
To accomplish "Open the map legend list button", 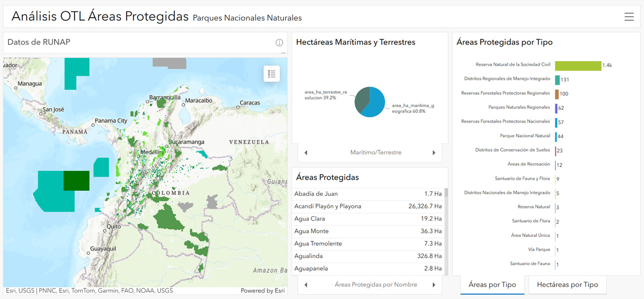I will pyautogui.click(x=272, y=74).
